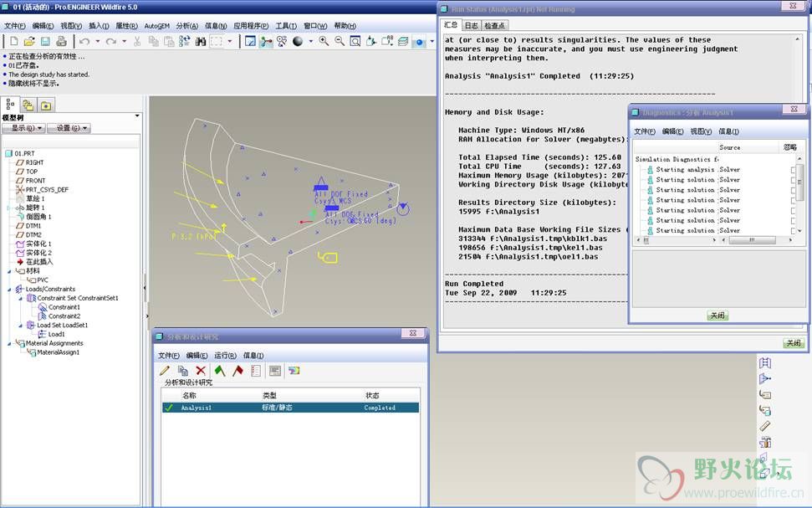Click the Redo arrow icon
The width and height of the screenshot is (812, 508).
[x=110, y=42]
